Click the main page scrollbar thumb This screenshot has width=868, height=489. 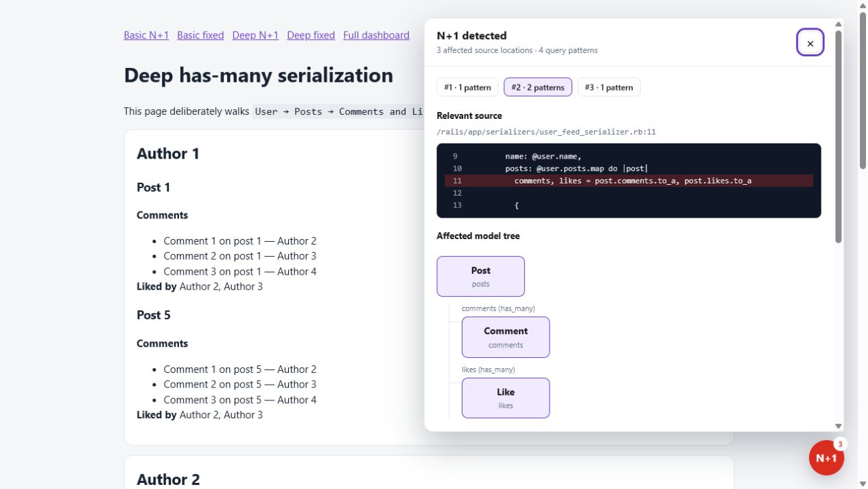pyautogui.click(x=863, y=90)
